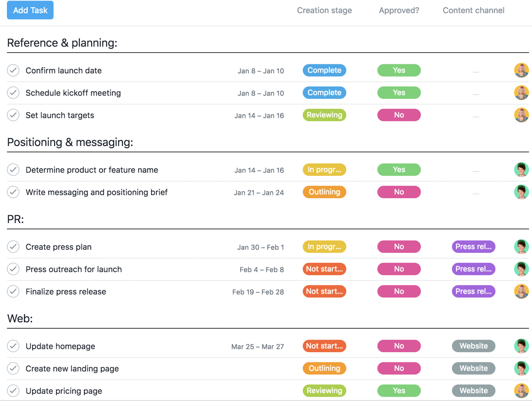Click the Add Task button
The width and height of the screenshot is (532, 401).
[x=30, y=10]
